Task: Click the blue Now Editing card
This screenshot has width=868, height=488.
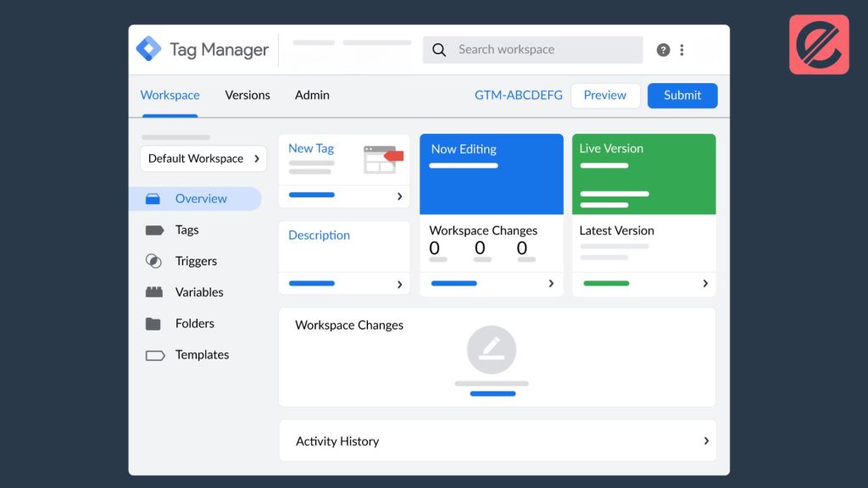Action: [x=492, y=175]
